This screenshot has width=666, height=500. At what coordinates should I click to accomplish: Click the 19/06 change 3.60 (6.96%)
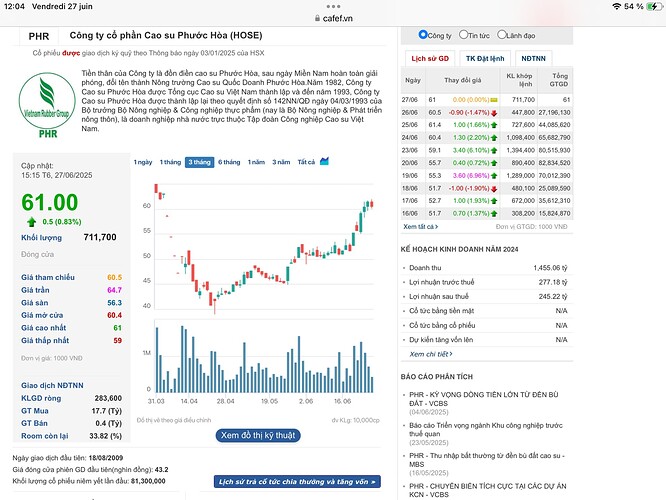pos(471,175)
